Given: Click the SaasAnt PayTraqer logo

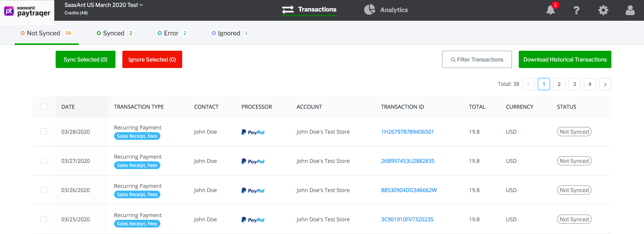Looking at the screenshot, I should click(x=27, y=11).
